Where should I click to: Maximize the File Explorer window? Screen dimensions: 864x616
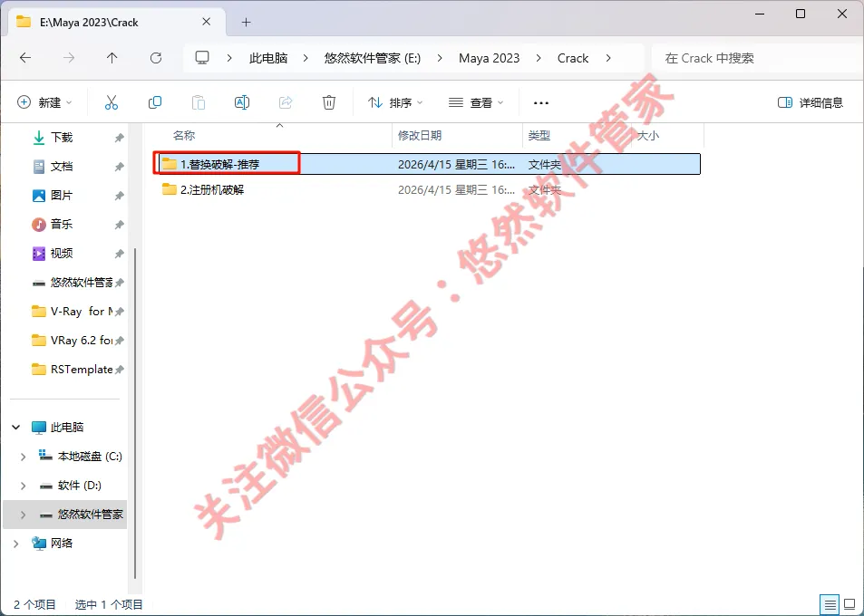coord(801,14)
